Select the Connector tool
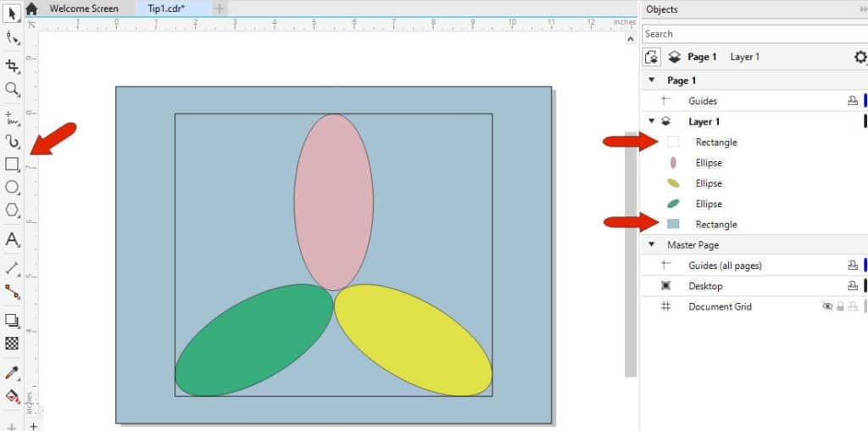868x431 pixels. pos(12,291)
